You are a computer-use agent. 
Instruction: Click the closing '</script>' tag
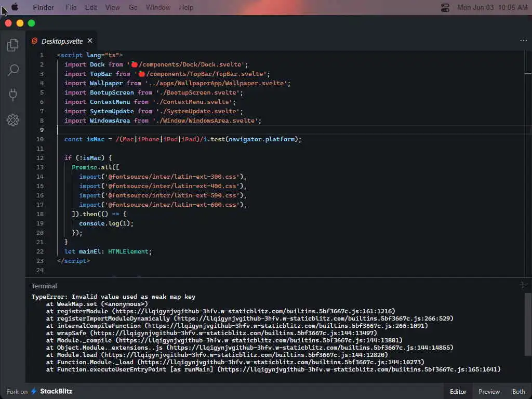click(74, 261)
